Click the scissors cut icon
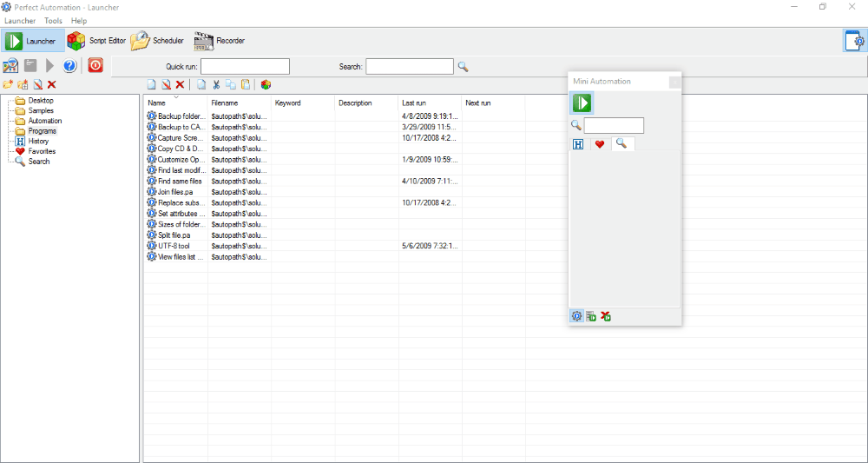 216,85
